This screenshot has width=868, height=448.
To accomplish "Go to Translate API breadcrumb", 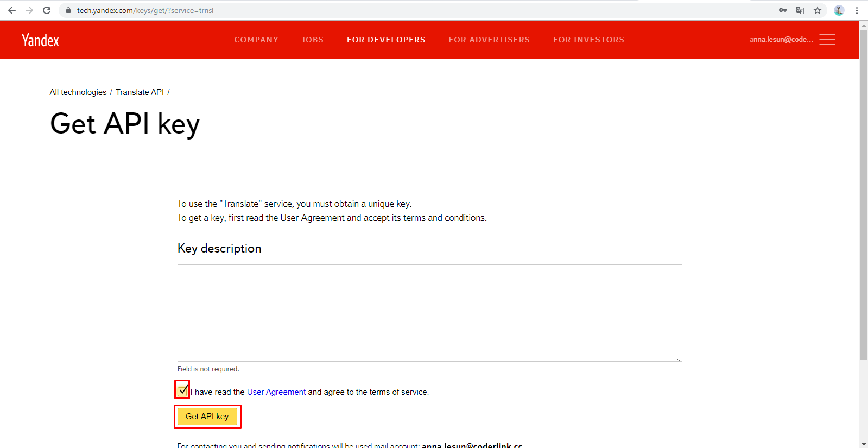I will pyautogui.click(x=140, y=92).
